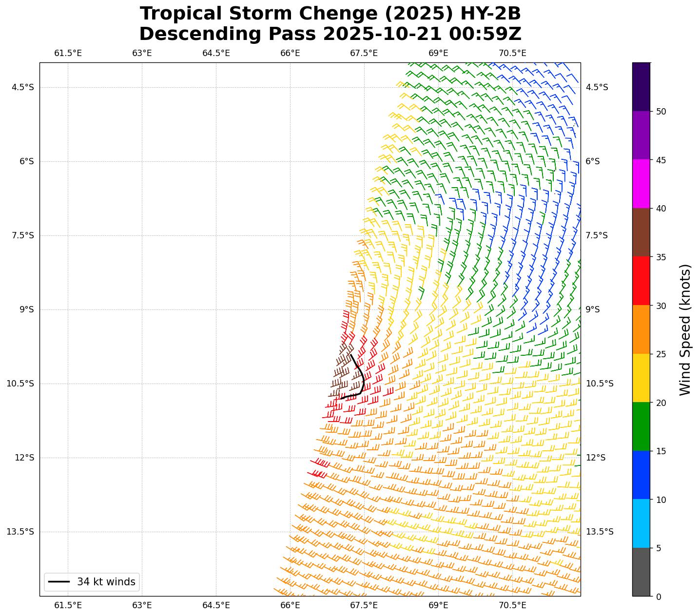Screen dimensions: 699x616
Task: Select the "Tropical Storm Chenge (2025) HY-2B" title line
Action: tap(330, 14)
